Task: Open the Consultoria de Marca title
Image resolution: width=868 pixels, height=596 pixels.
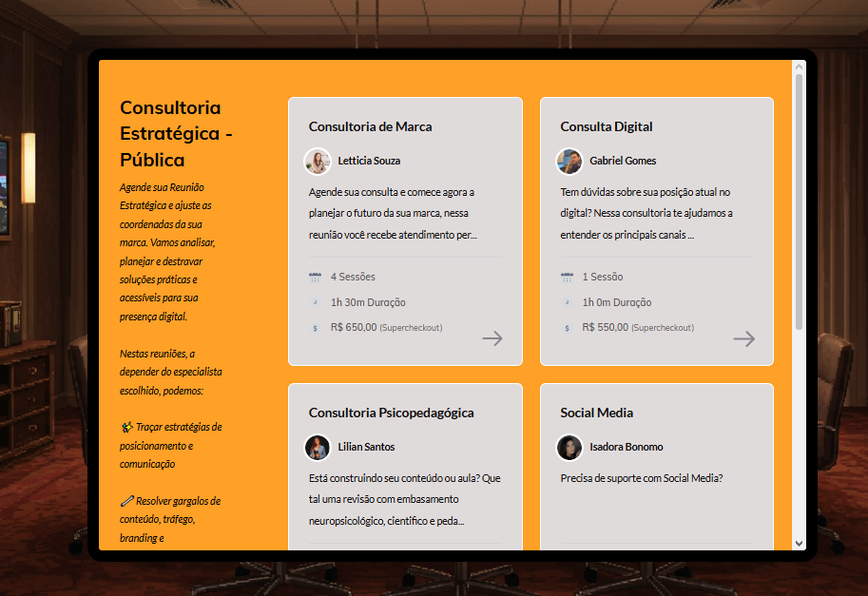Action: [x=371, y=126]
